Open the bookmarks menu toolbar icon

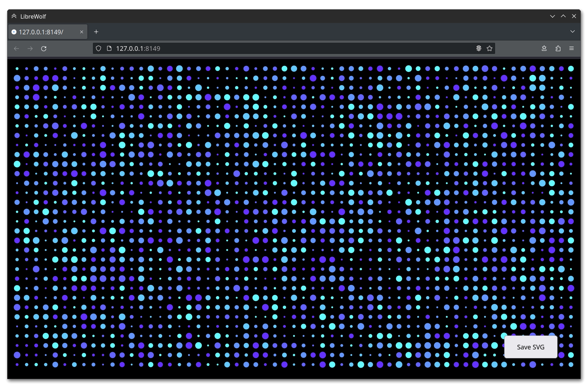tap(544, 48)
